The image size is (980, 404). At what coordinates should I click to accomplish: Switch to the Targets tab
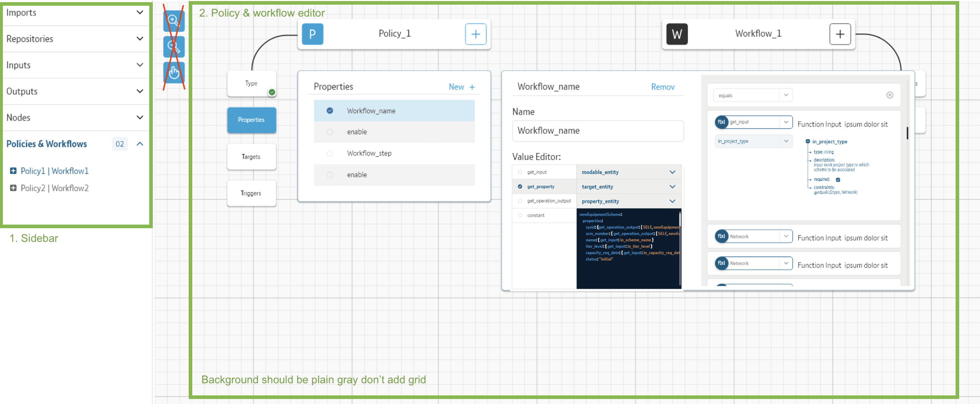point(251,156)
